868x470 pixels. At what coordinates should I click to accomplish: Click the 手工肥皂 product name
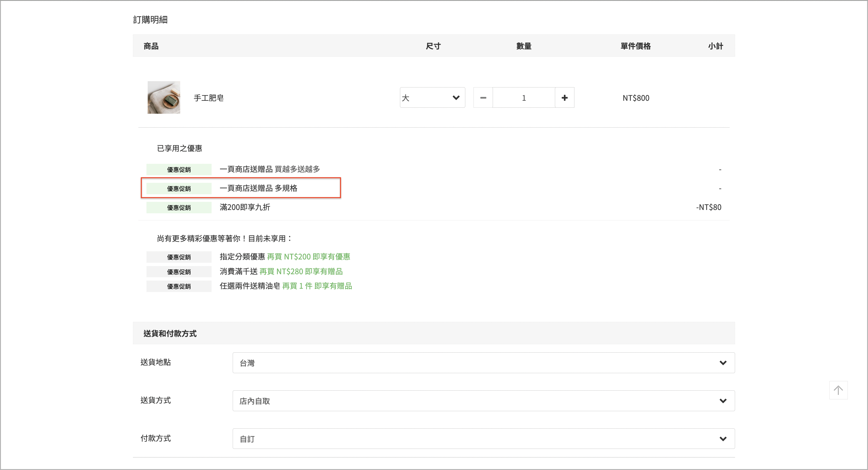tap(209, 98)
